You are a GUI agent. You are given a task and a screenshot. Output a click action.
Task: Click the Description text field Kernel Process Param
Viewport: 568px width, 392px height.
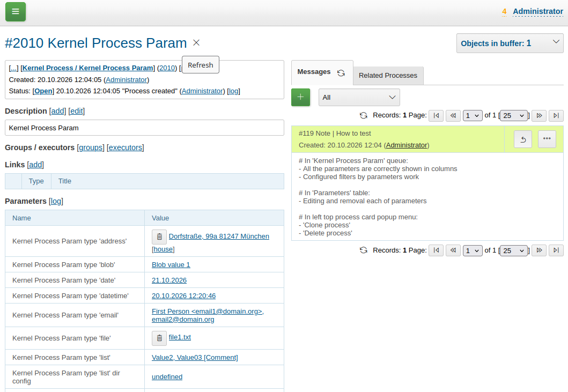[144, 128]
